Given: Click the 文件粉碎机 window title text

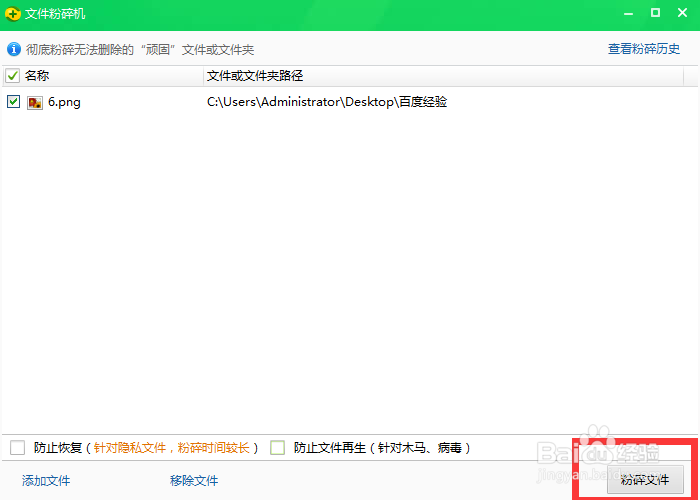Looking at the screenshot, I should (55, 14).
